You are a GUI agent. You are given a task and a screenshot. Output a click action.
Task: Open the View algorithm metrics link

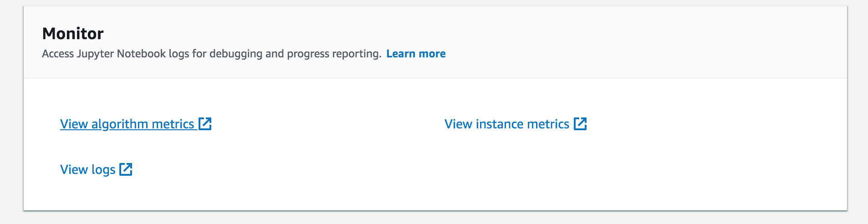click(x=136, y=124)
